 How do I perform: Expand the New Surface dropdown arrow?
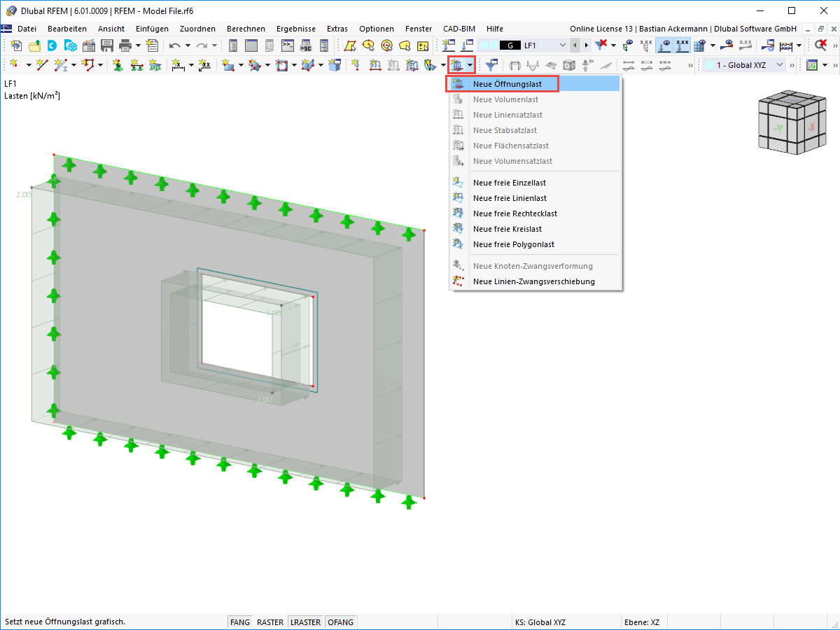click(x=241, y=65)
